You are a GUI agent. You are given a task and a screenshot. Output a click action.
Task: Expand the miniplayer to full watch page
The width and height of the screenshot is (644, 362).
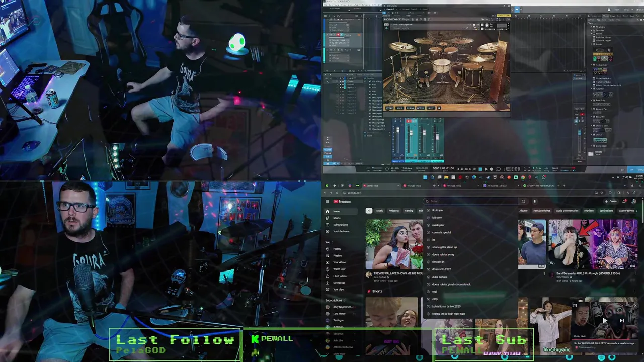(575, 305)
